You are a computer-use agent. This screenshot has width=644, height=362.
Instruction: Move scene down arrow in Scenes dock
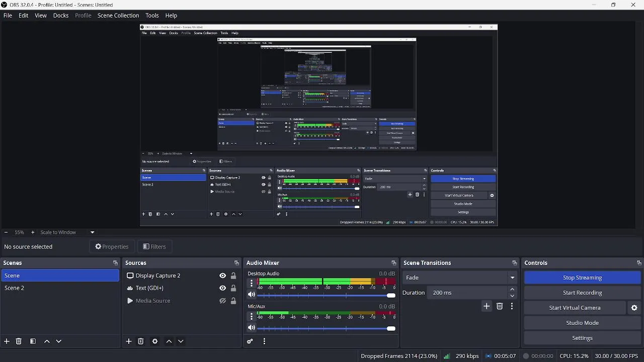coord(59,341)
